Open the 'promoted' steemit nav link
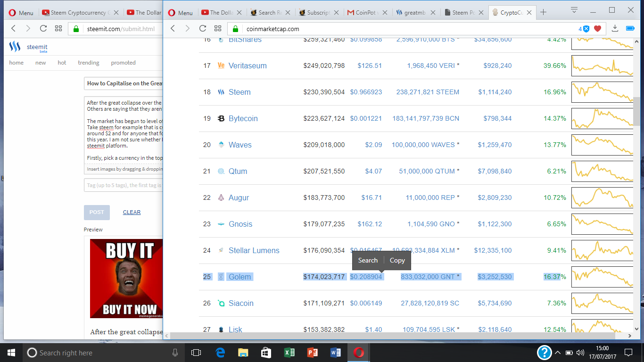This screenshot has width=644, height=362. 123,63
